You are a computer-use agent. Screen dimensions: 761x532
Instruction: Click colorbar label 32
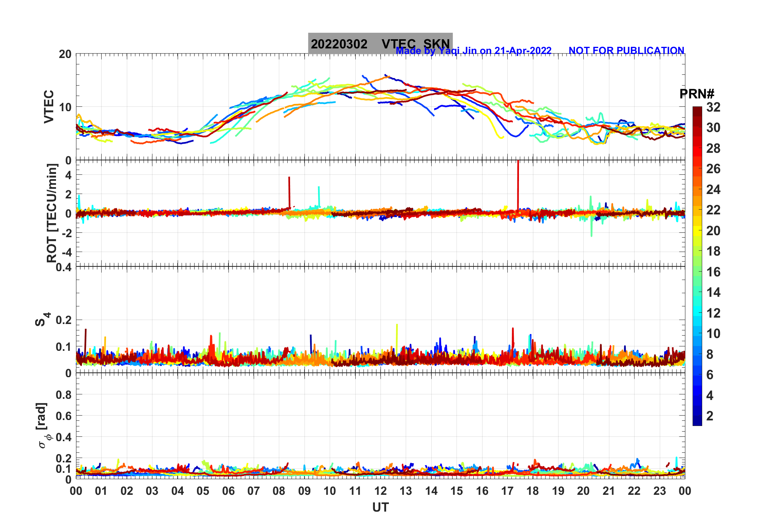coord(713,107)
